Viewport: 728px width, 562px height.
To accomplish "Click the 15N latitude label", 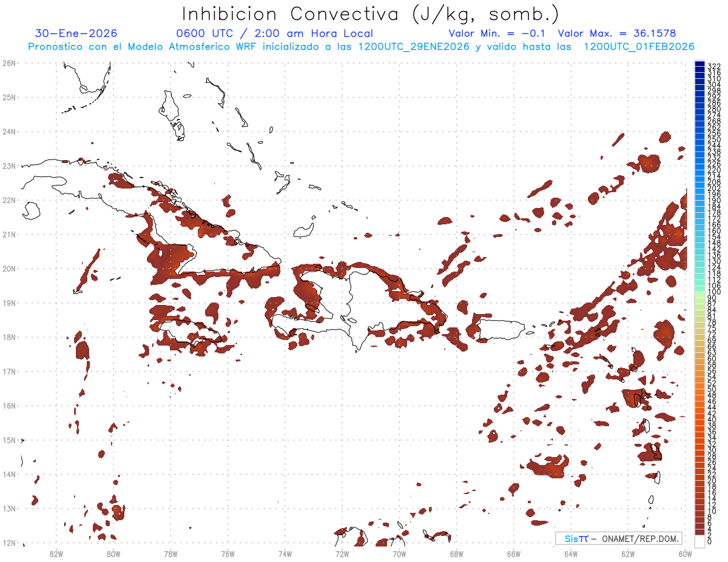I will [x=8, y=440].
